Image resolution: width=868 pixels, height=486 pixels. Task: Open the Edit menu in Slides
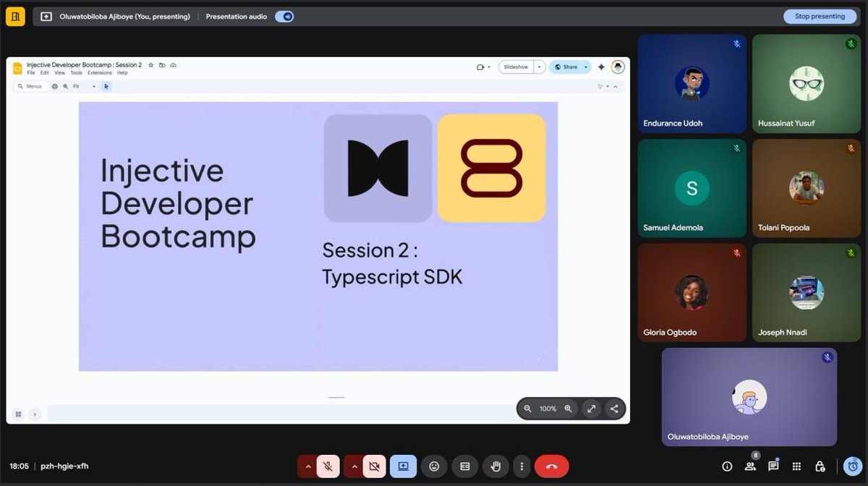pyautogui.click(x=45, y=73)
